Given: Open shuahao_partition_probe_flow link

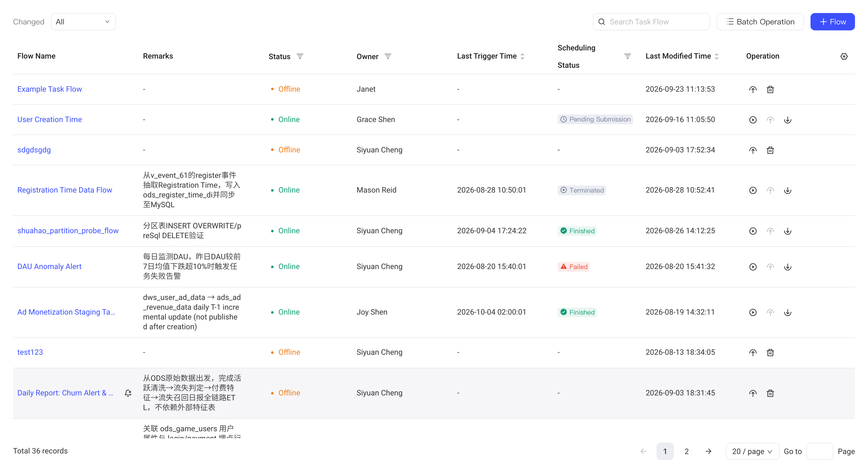Looking at the screenshot, I should pos(68,231).
